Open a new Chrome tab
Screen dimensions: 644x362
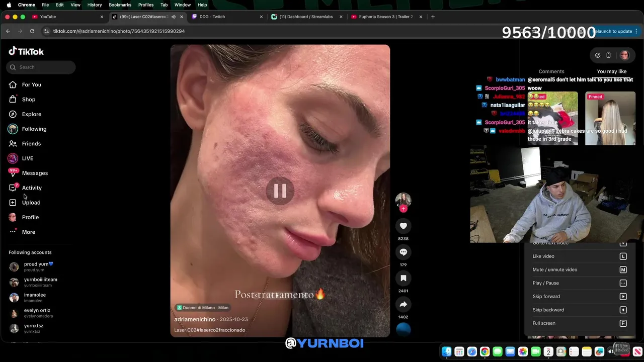tap(433, 17)
